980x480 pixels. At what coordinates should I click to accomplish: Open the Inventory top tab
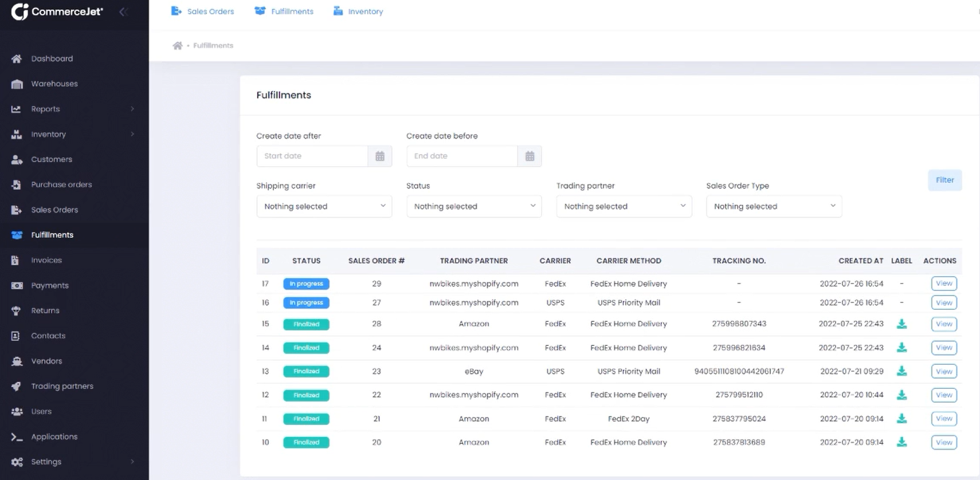(x=358, y=11)
